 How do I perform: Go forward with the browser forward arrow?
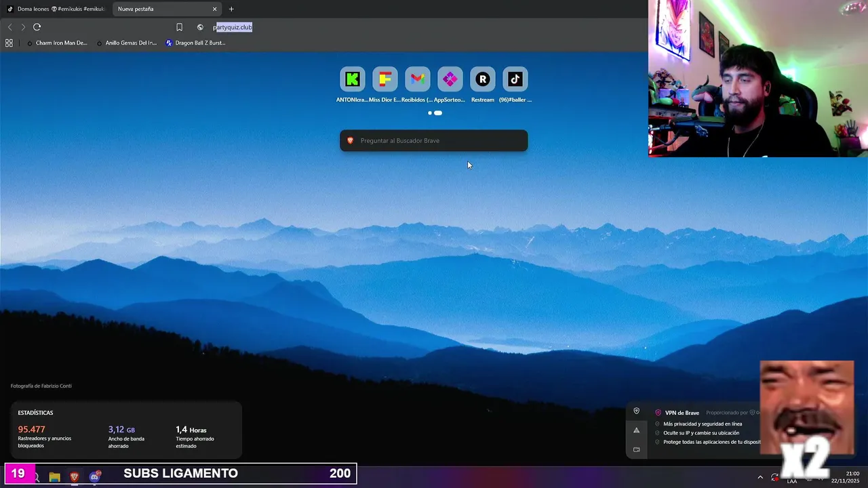[23, 27]
